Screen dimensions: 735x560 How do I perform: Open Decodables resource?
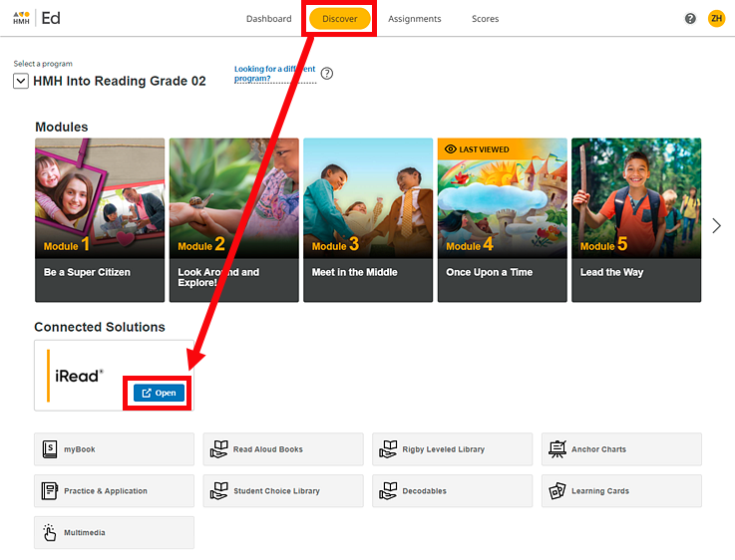click(453, 490)
